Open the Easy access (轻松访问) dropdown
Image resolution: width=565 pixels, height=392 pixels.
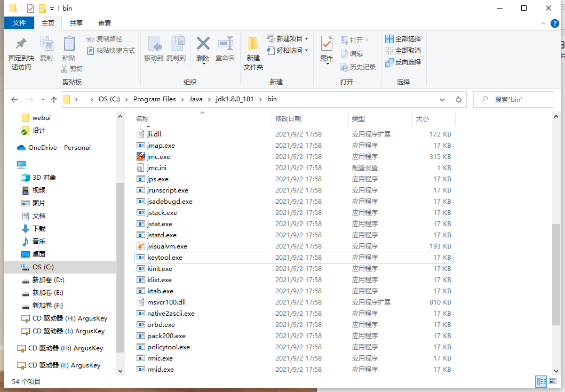click(x=288, y=51)
